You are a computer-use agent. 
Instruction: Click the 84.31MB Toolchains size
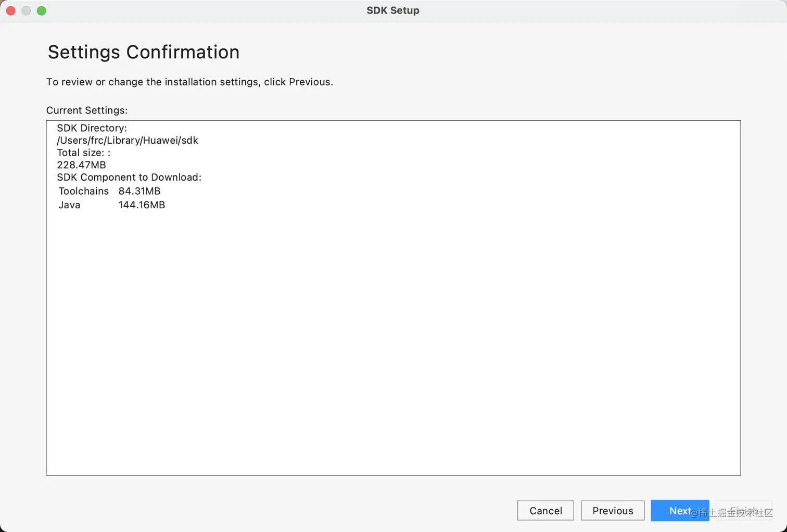(x=139, y=191)
